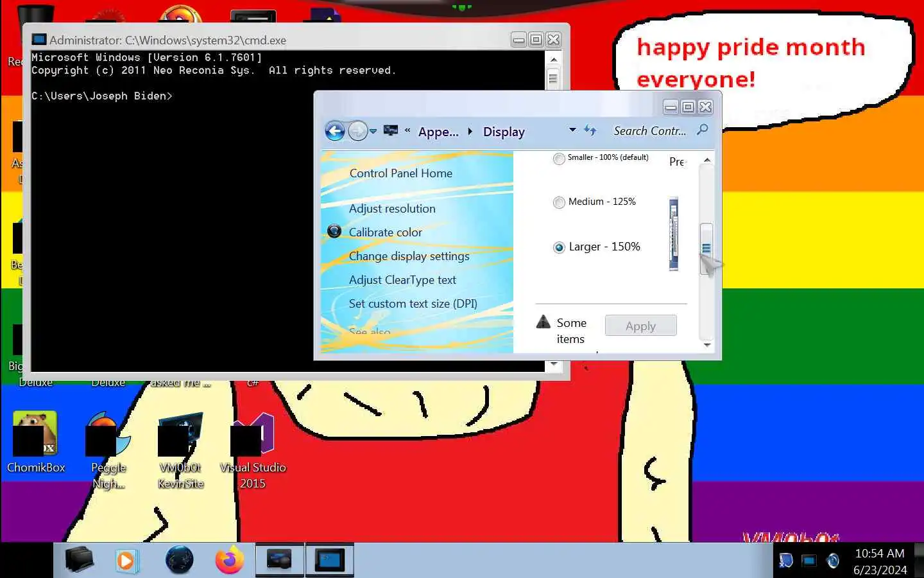Click the shield icon beside Calibrate color

click(334, 231)
